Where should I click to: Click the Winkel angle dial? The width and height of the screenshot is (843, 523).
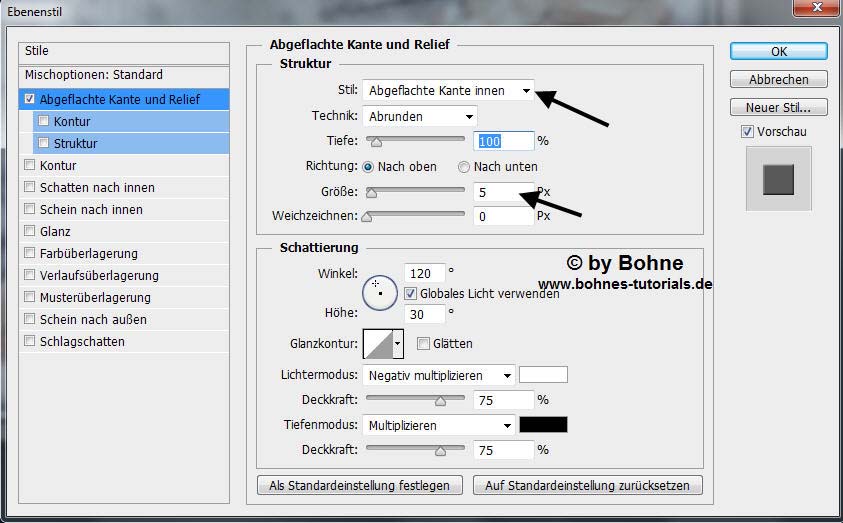380,292
